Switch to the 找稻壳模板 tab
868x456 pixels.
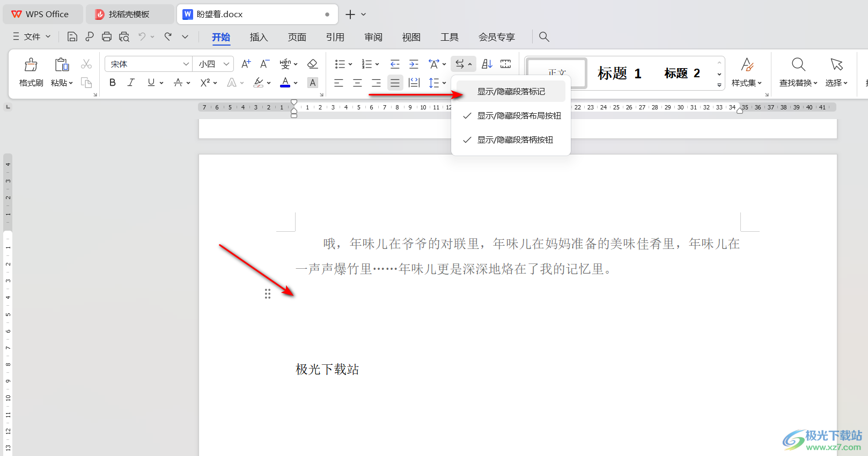point(130,14)
